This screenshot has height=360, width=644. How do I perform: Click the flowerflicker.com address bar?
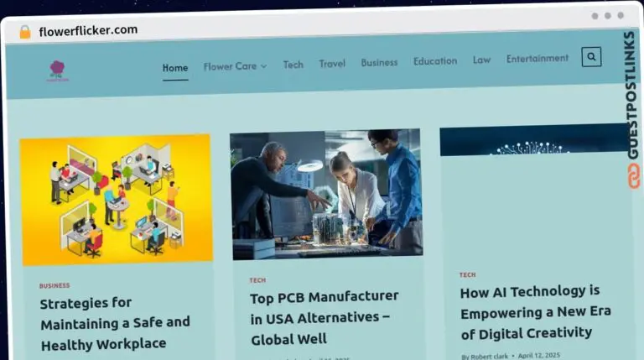click(x=88, y=30)
